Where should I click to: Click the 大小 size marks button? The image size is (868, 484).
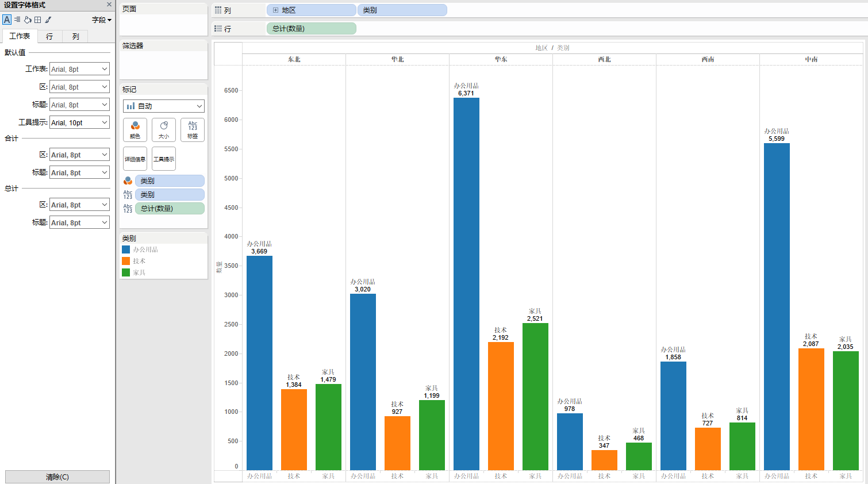(164, 130)
